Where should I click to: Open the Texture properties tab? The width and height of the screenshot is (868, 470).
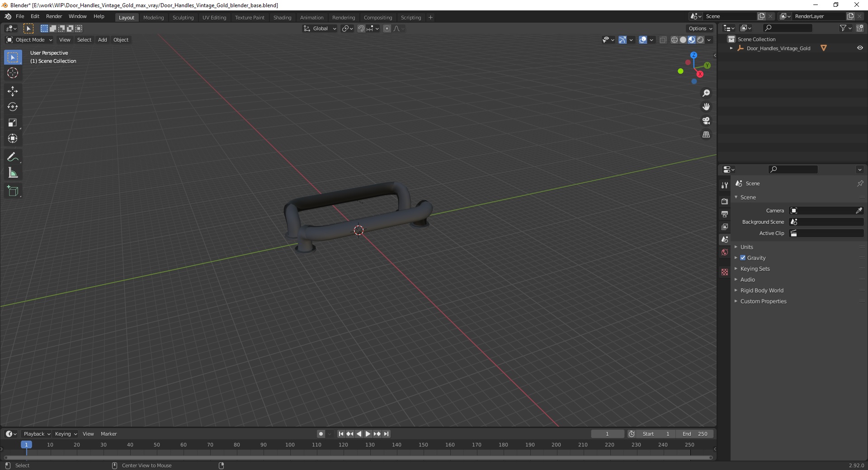click(725, 272)
